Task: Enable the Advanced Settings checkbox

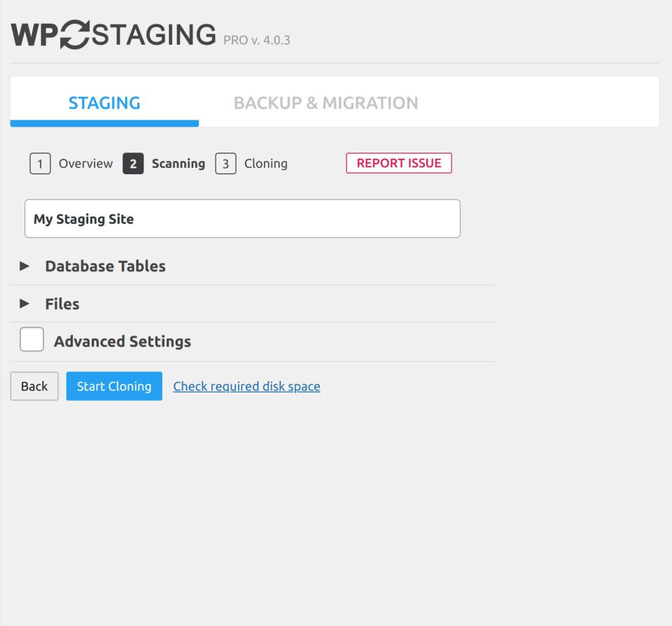Action: tap(31, 340)
